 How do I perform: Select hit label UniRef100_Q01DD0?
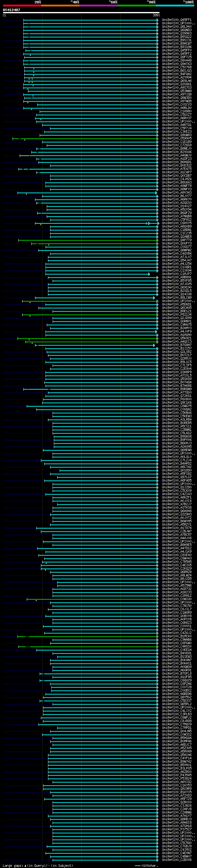(177, 470)
